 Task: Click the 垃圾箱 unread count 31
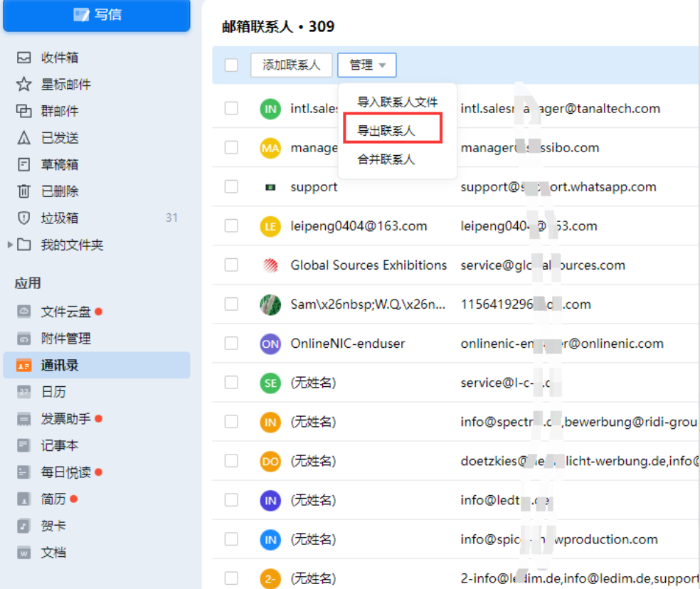[172, 218]
